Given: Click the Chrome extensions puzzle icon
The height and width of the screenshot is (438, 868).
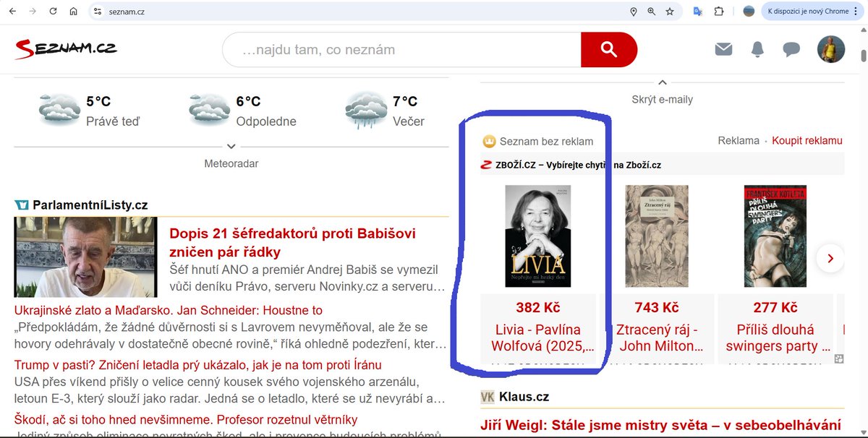Looking at the screenshot, I should pyautogui.click(x=718, y=12).
